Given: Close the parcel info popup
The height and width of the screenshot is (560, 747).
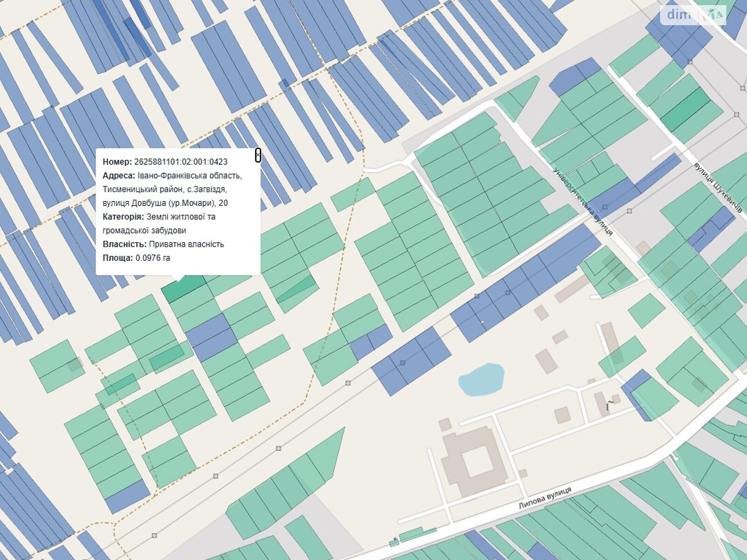Looking at the screenshot, I should click(x=258, y=155).
